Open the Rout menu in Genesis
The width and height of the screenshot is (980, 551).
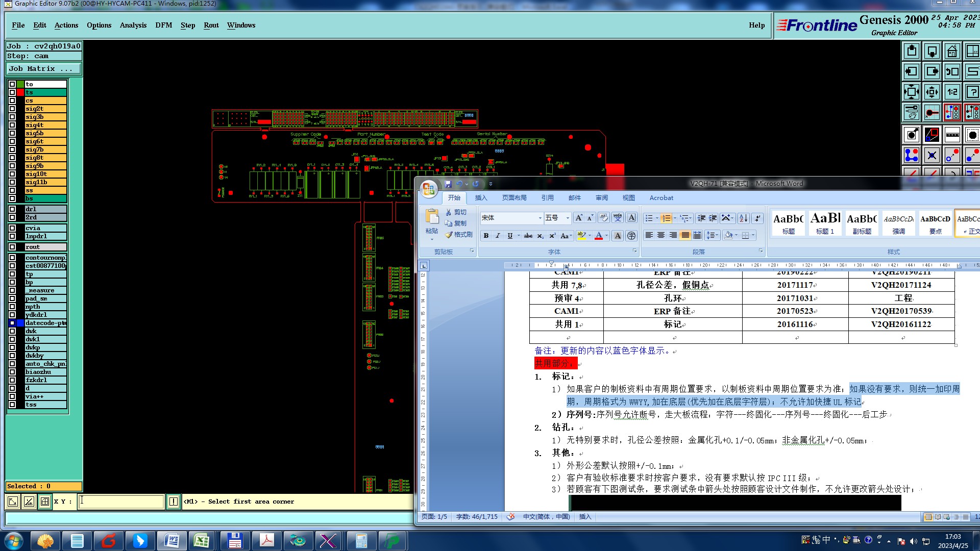coord(211,25)
